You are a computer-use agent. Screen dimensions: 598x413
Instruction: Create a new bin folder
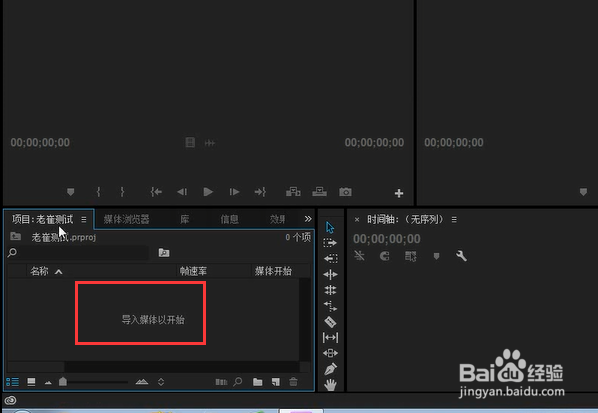258,382
